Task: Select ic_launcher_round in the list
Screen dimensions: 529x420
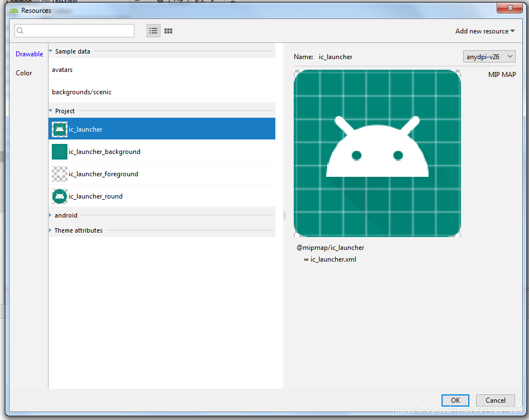Action: tap(162, 196)
